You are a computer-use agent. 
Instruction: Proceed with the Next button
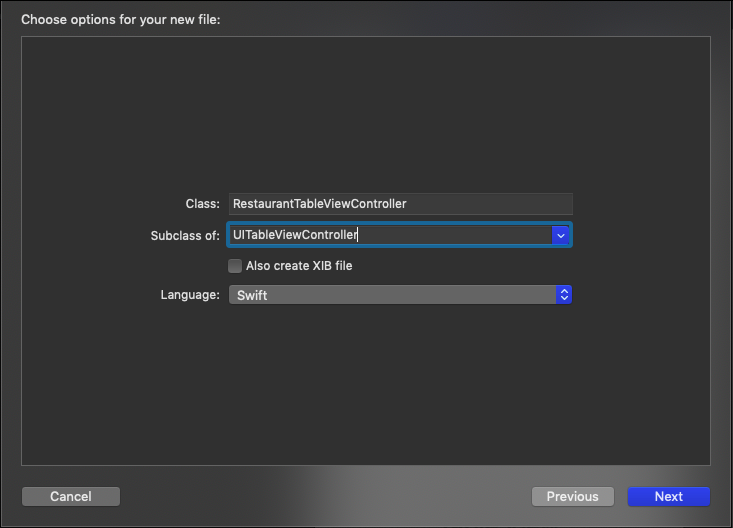pyautogui.click(x=668, y=496)
